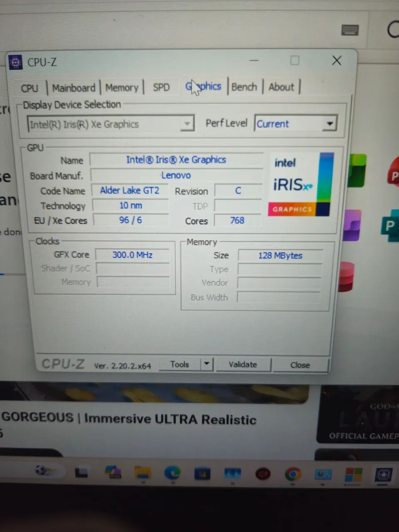
Task: Click the Board Manuf. value 'Lenovo'
Action: (x=176, y=175)
